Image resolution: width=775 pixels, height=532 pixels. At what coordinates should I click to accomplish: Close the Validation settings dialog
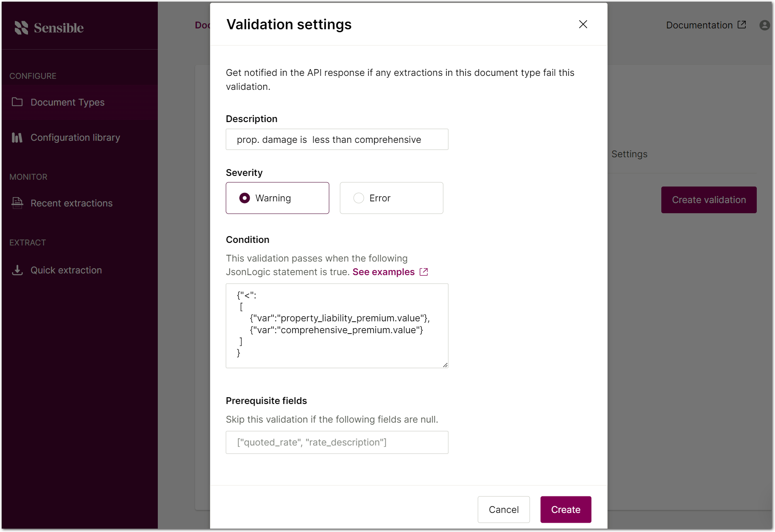(583, 24)
